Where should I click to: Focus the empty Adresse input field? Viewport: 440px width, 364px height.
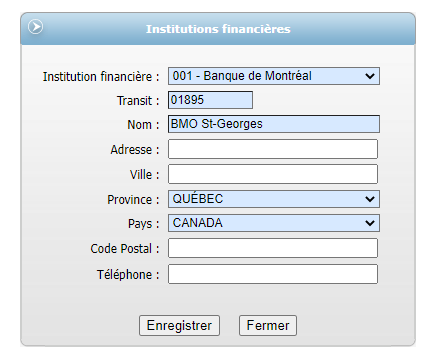click(273, 149)
